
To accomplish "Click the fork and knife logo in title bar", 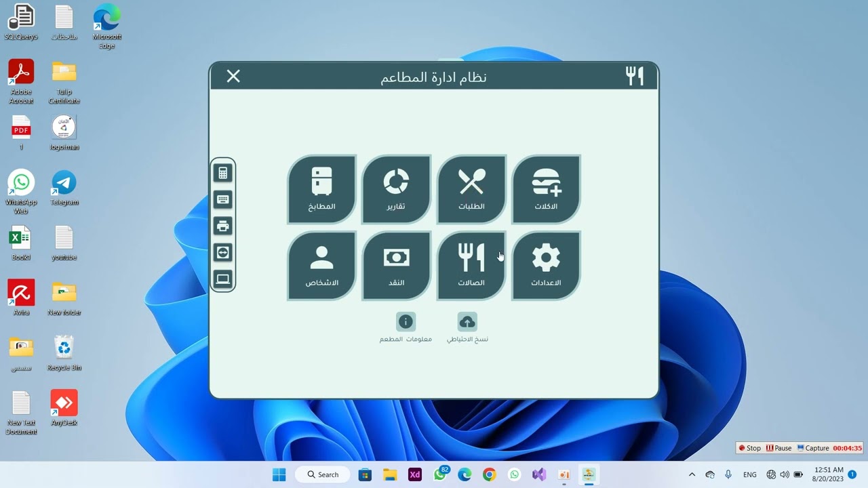I will [x=634, y=76].
